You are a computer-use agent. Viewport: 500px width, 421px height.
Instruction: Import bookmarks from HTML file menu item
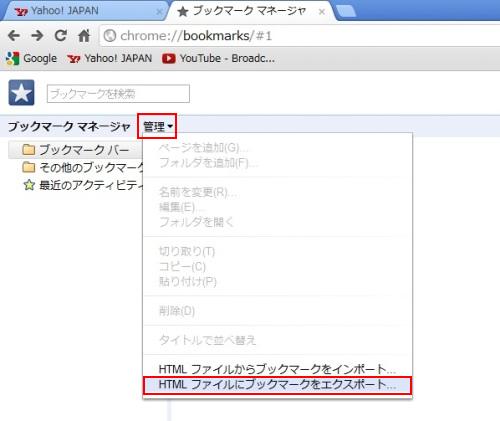278,369
